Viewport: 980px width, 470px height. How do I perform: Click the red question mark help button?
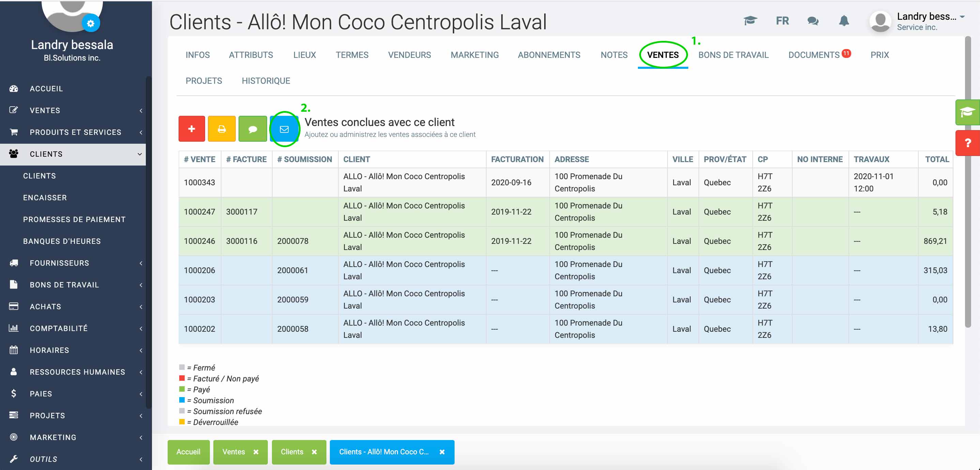click(967, 143)
